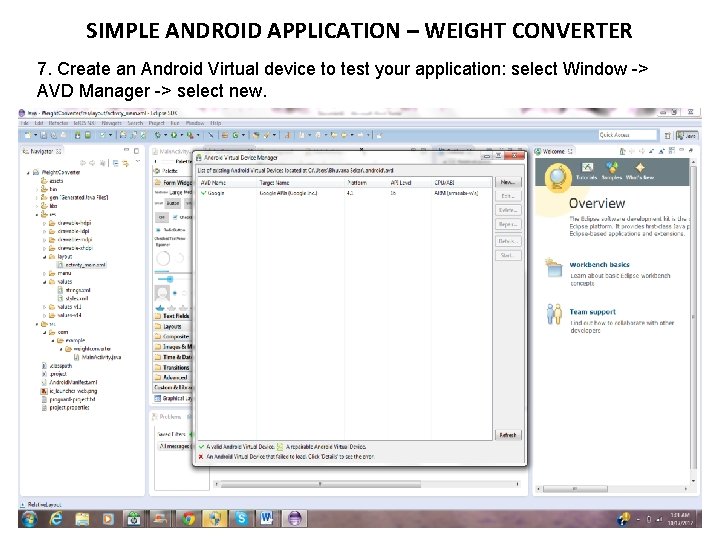Open the New file toolbar icon

click(x=28, y=135)
